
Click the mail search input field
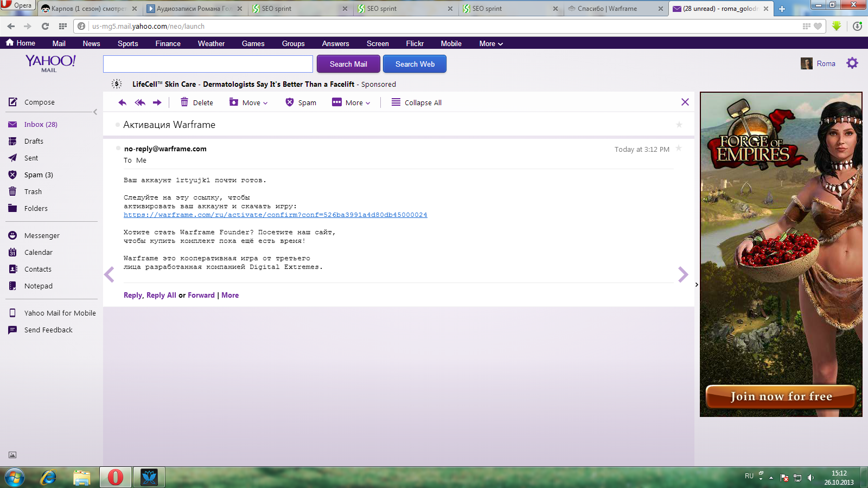pyautogui.click(x=208, y=64)
